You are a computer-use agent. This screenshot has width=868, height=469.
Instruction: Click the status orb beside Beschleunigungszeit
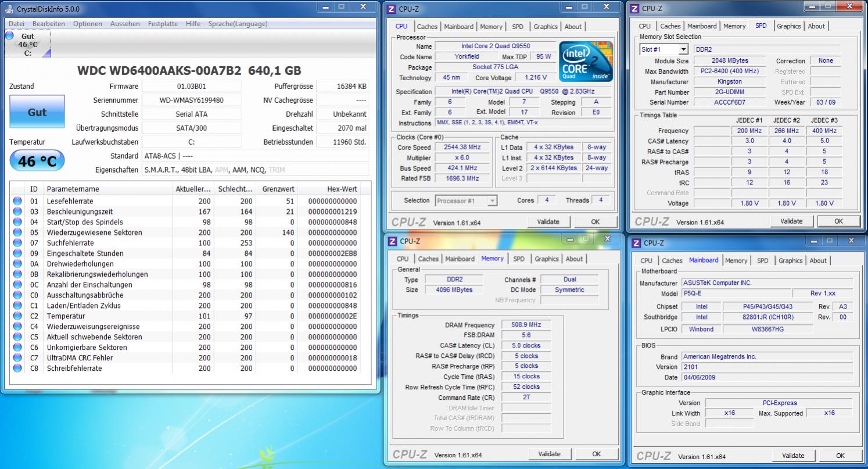point(17,212)
